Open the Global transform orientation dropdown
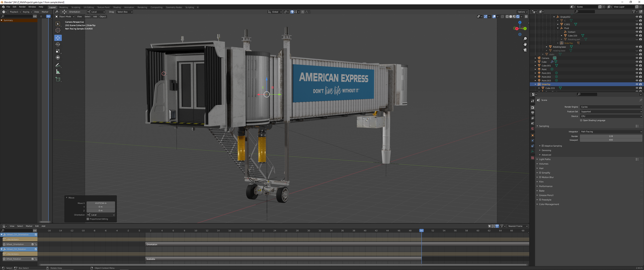The width and height of the screenshot is (644, 270). pos(275,12)
